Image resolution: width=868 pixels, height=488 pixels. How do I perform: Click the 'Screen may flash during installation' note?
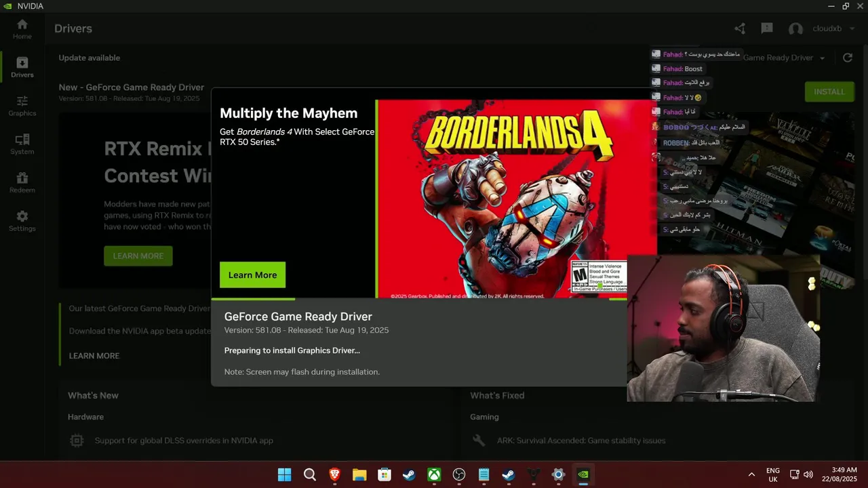pos(302,372)
